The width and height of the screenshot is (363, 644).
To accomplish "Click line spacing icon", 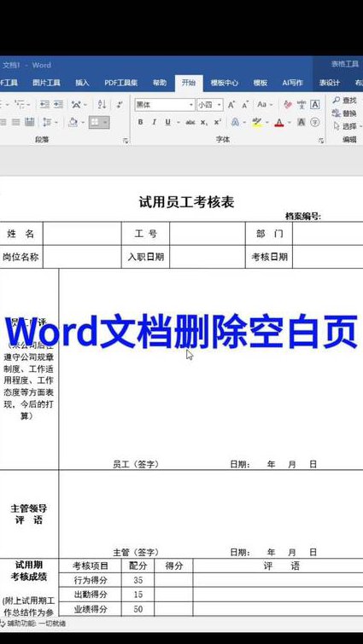I will 47,122.
